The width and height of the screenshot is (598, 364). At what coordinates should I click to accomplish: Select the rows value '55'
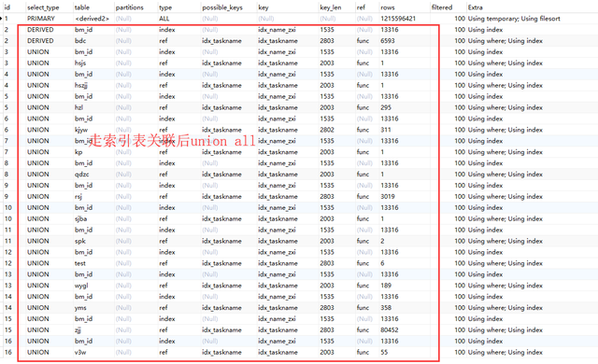[384, 352]
